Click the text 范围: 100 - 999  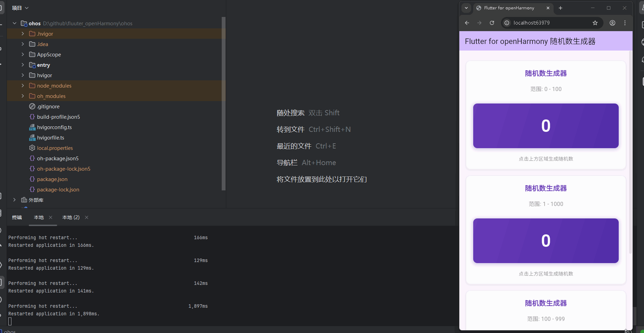(x=546, y=319)
